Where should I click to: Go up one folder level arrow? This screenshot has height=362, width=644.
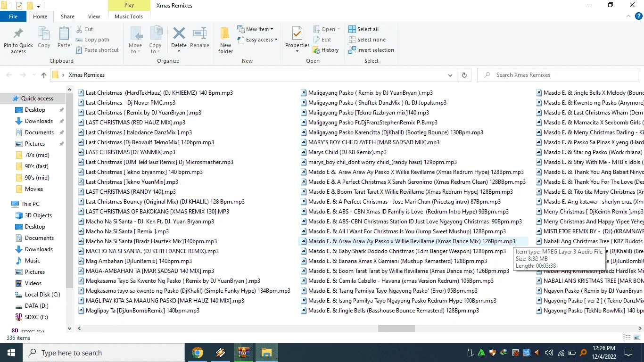coord(44,75)
